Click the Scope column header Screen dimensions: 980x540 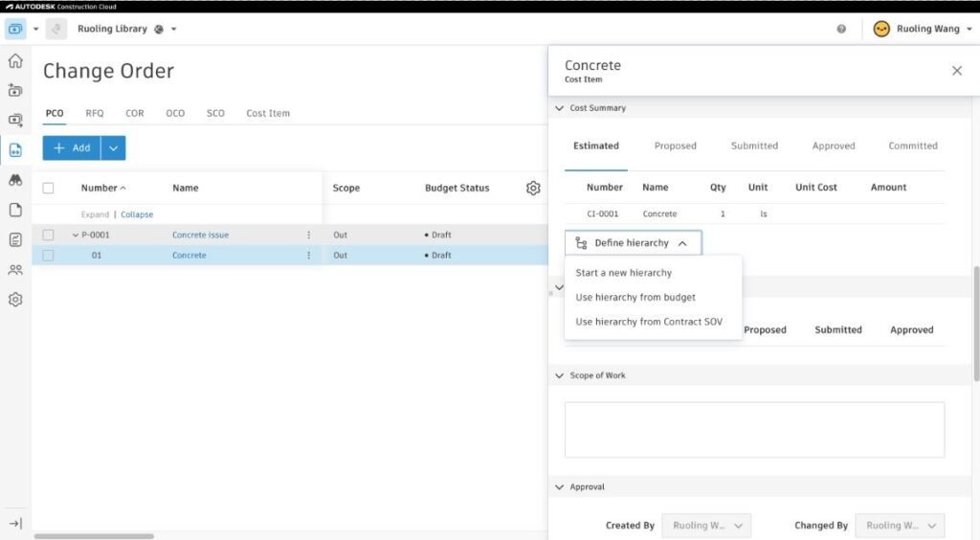pyautogui.click(x=346, y=188)
